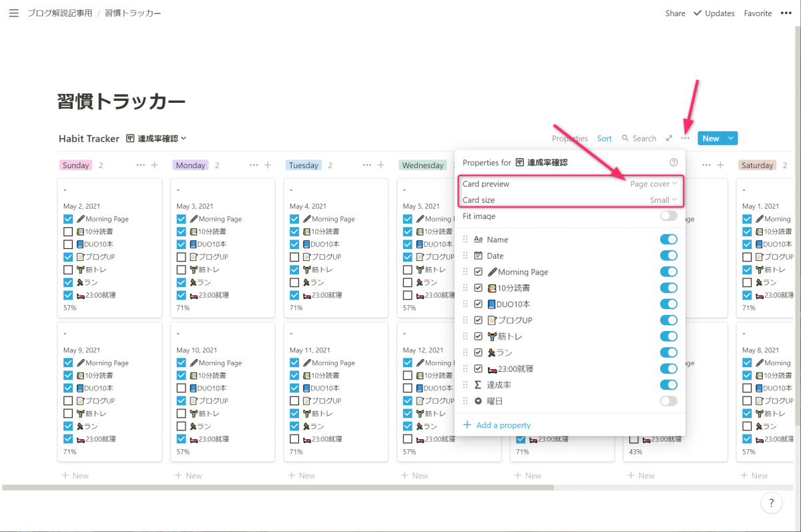Click the blue New button

coord(710,138)
